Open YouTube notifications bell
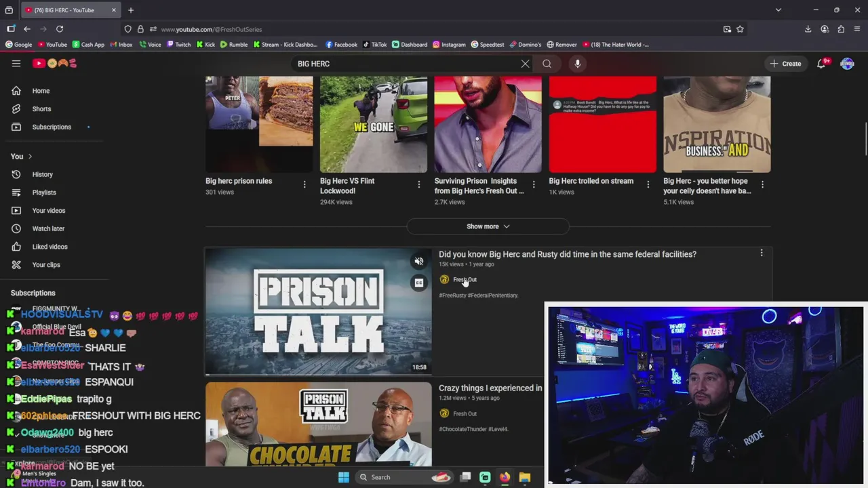 [822, 63]
